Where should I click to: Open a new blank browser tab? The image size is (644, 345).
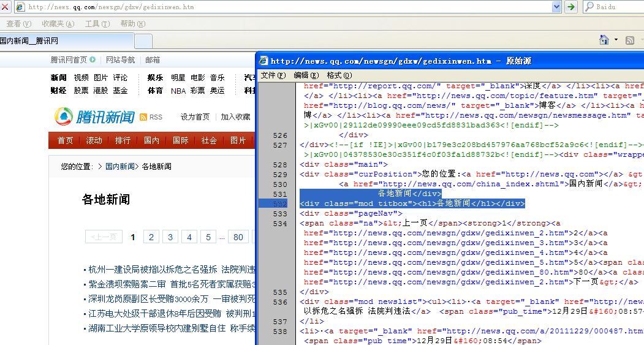point(143,42)
